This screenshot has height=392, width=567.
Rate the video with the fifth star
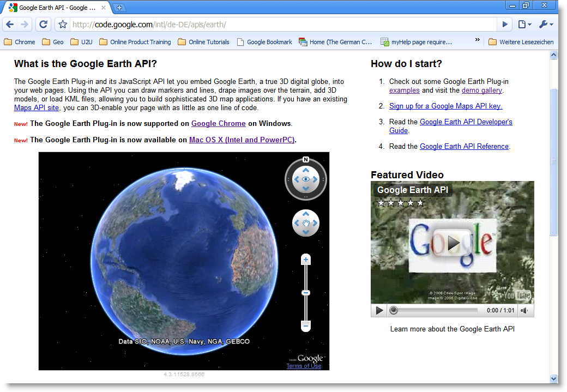pyautogui.click(x=420, y=202)
